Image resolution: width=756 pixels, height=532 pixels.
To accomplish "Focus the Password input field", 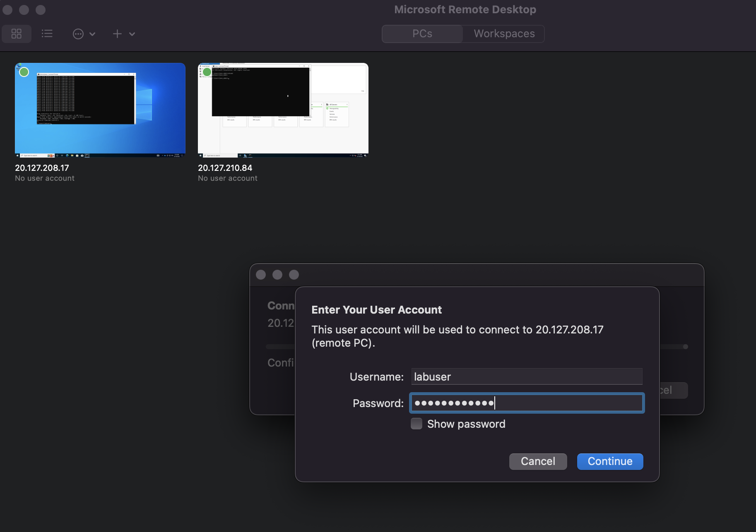I will pyautogui.click(x=527, y=403).
